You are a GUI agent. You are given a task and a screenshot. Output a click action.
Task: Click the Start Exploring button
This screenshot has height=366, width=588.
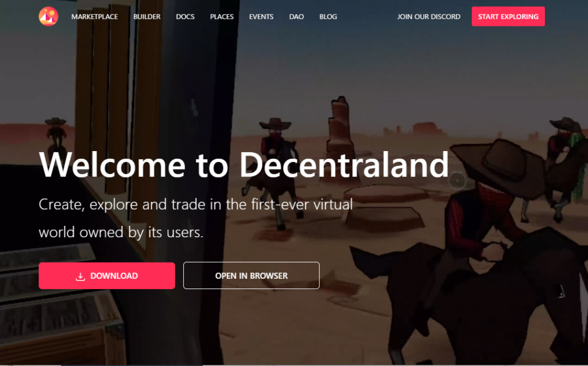click(x=508, y=17)
